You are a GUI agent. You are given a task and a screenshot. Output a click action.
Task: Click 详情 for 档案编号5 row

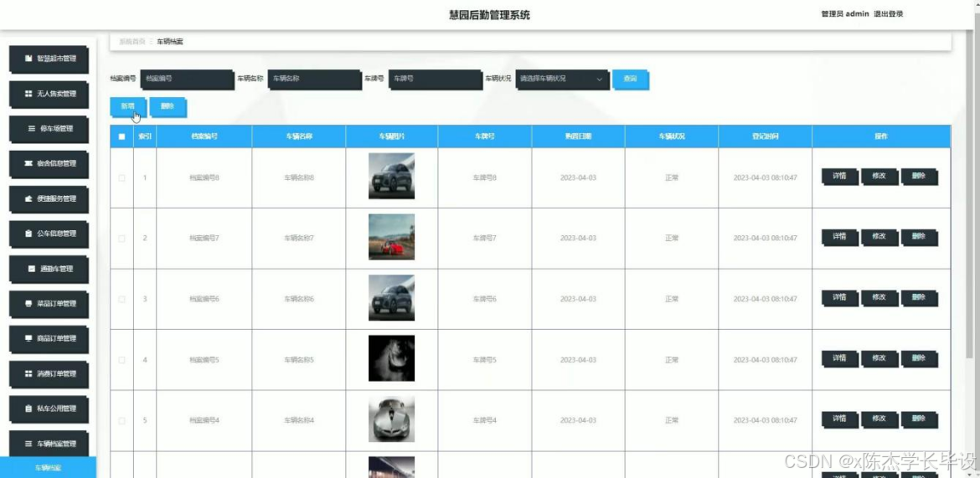click(x=840, y=358)
